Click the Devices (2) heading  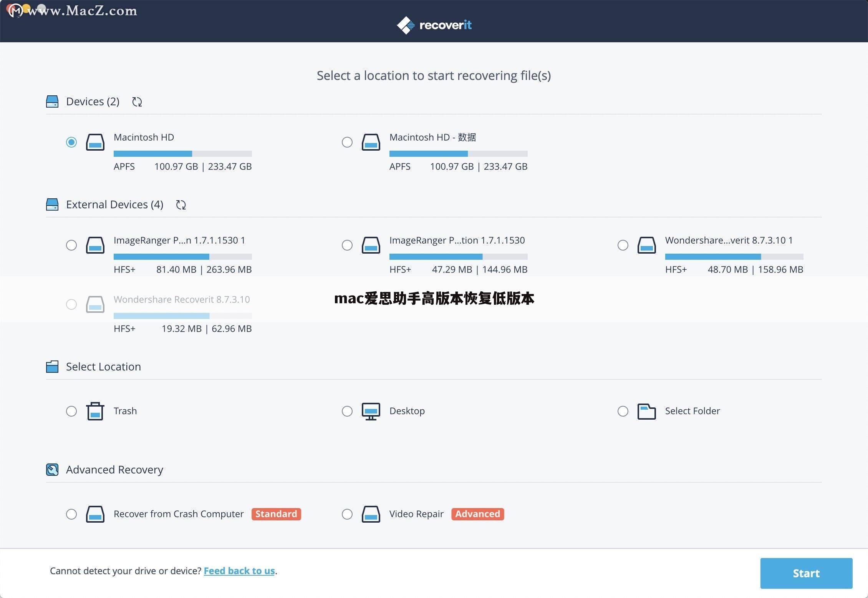[93, 101]
